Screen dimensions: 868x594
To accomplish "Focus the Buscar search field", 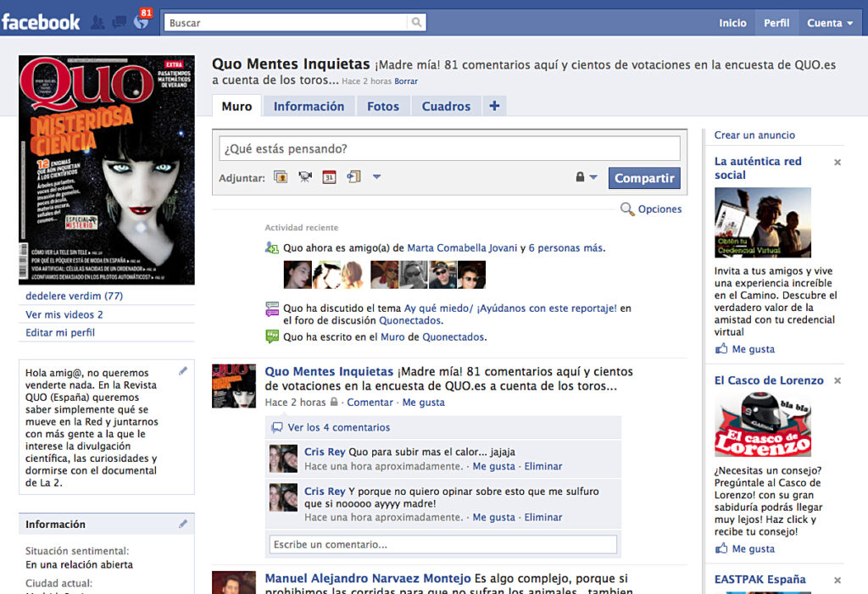I will tap(286, 23).
